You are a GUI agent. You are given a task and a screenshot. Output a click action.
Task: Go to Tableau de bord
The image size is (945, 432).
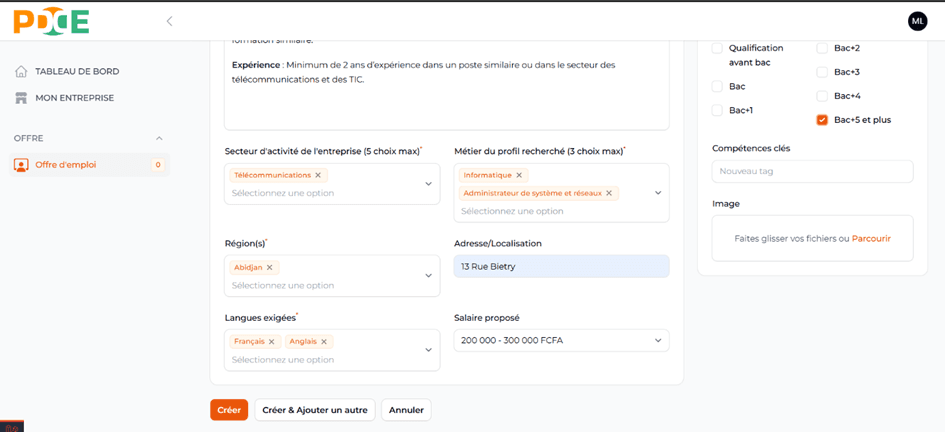click(77, 71)
